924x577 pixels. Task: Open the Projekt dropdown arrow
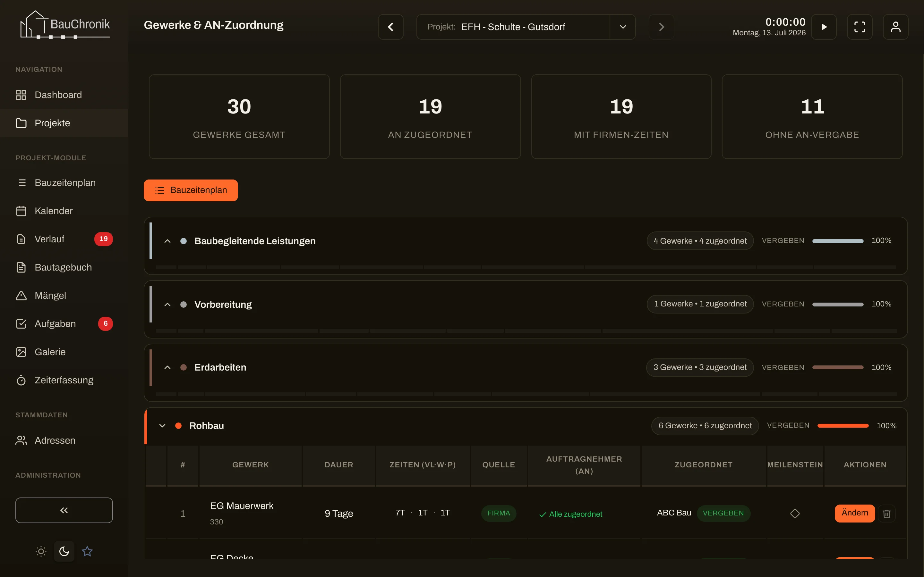coord(623,27)
